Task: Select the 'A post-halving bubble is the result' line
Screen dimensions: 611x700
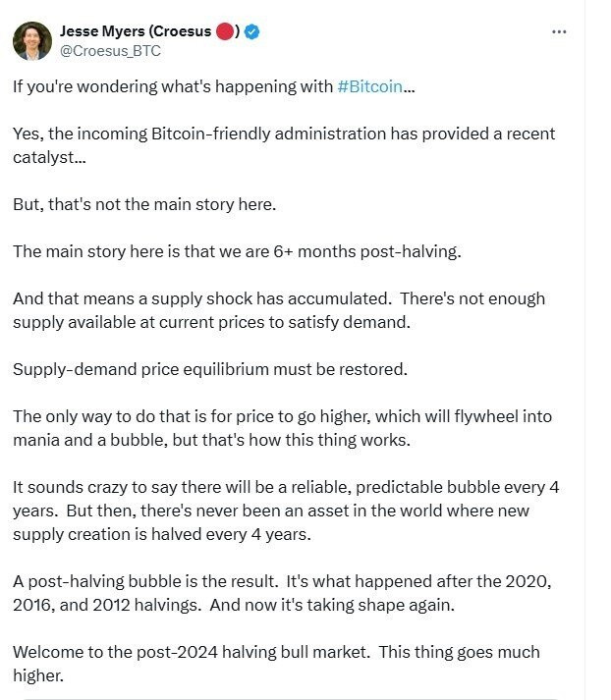Action: tap(282, 581)
